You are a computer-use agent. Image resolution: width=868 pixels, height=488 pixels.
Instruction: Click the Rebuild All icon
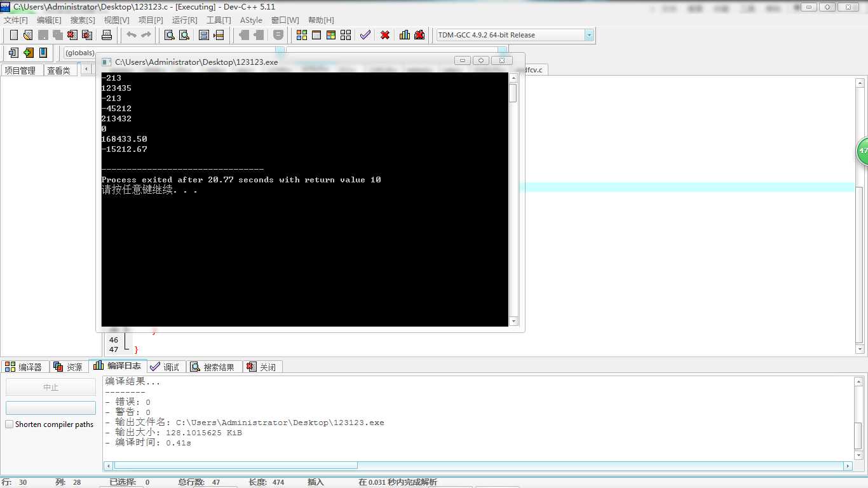tap(346, 35)
